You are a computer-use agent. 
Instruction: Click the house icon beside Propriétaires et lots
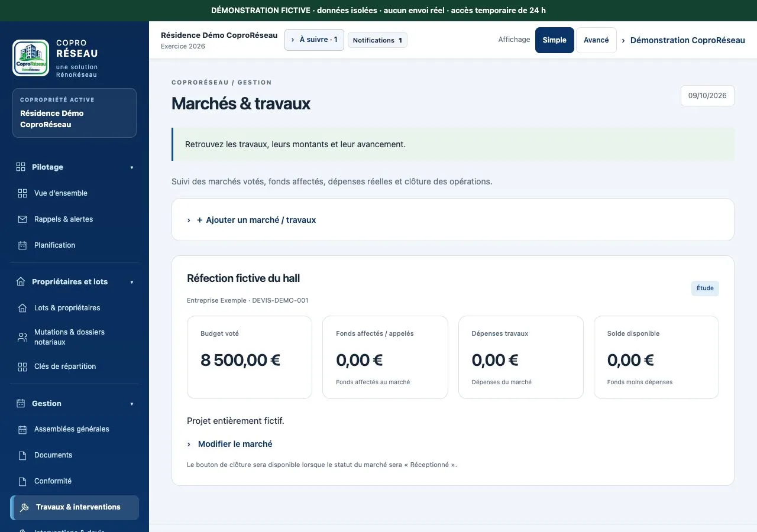(x=21, y=281)
